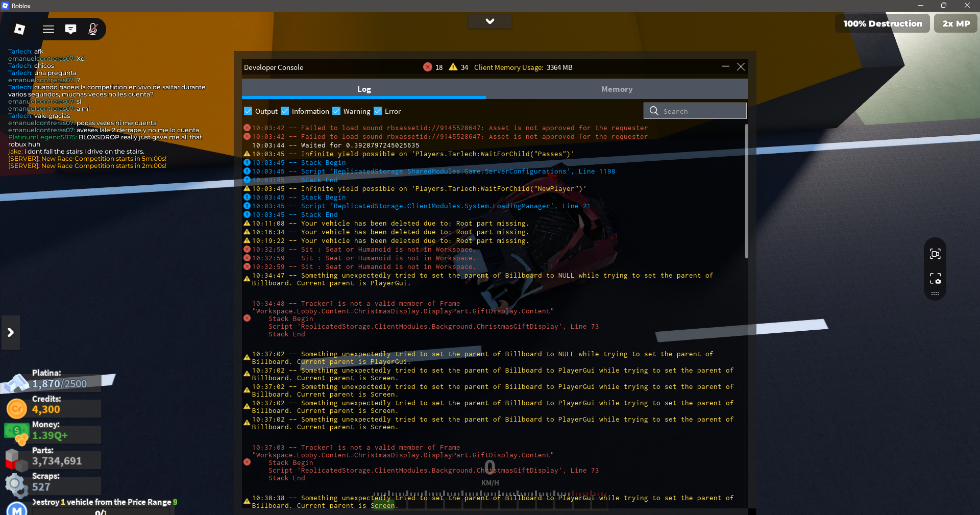This screenshot has width=980, height=515.
Task: Select the Log tab
Action: click(364, 89)
